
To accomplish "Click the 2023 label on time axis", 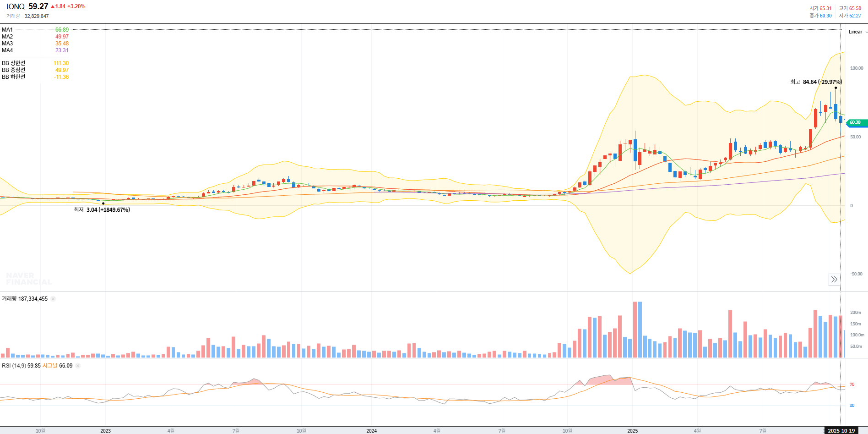I will click(106, 431).
